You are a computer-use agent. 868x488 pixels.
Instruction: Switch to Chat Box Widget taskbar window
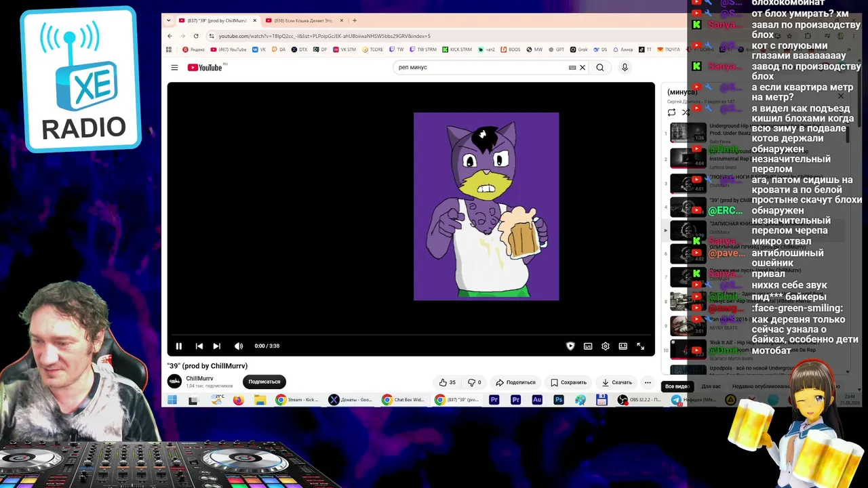tap(403, 400)
